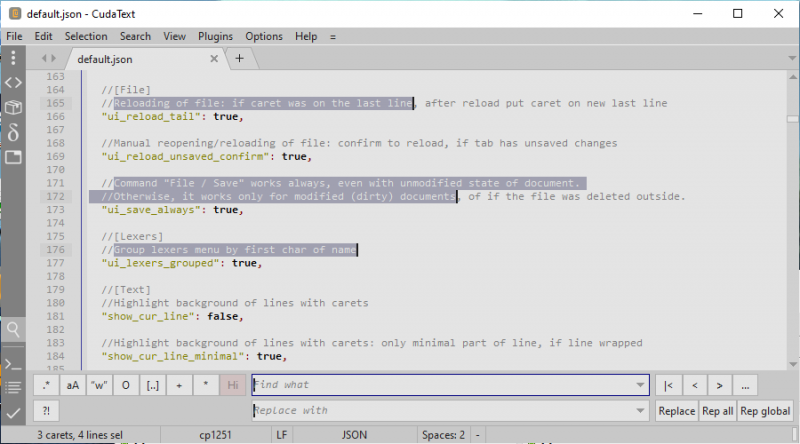Open the Options menu
This screenshot has height=444, width=800.
(264, 36)
